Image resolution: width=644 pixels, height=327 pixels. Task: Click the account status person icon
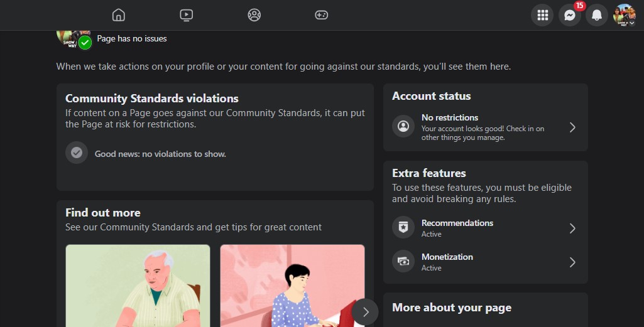click(x=403, y=126)
